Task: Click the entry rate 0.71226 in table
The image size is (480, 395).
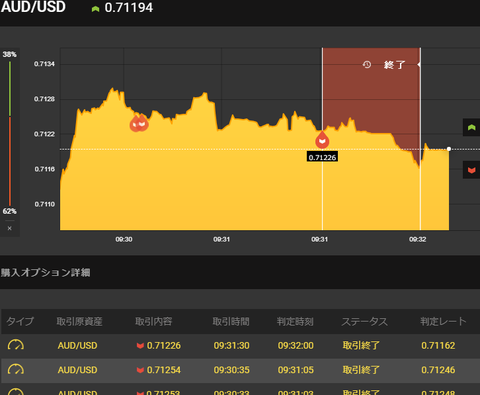Action: coord(164,345)
